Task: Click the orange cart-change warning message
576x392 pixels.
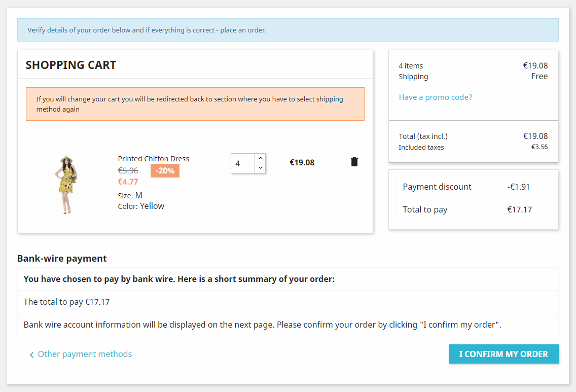Action: click(x=195, y=104)
